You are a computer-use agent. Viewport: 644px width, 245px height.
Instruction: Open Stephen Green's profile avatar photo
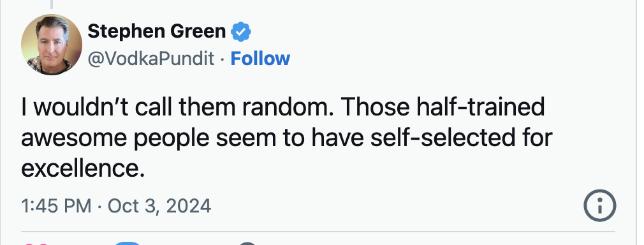pos(52,45)
